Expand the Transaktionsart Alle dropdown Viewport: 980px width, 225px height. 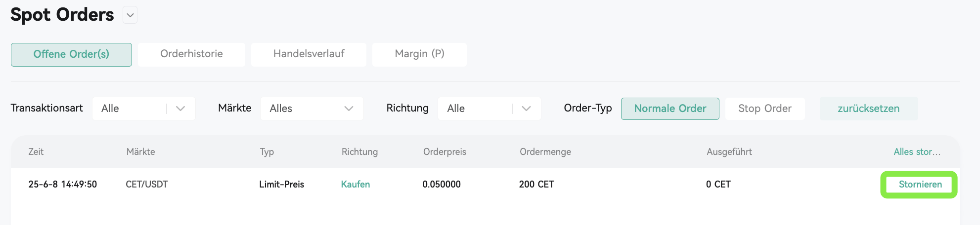[x=144, y=109]
